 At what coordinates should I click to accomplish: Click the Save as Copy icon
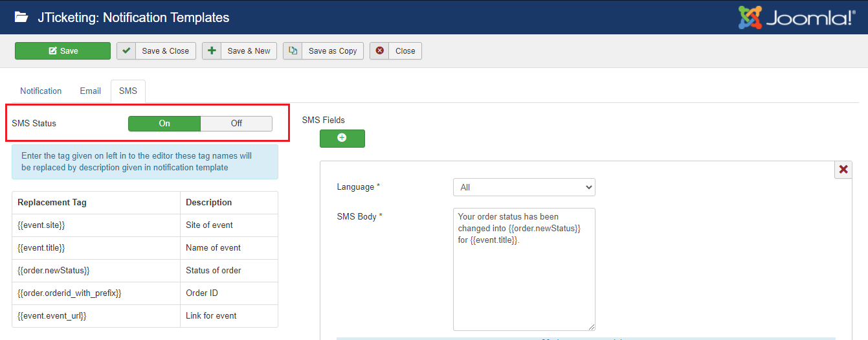[x=293, y=51]
